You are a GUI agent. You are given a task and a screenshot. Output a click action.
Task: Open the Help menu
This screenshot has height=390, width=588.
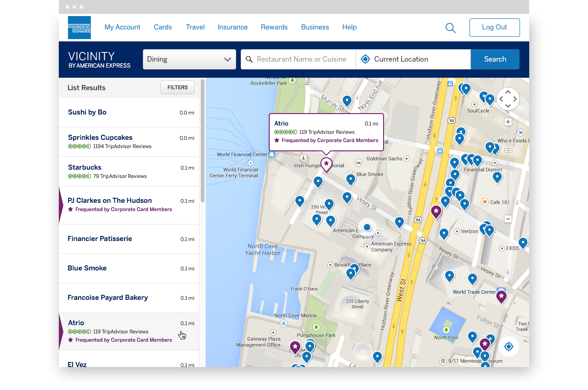click(350, 27)
